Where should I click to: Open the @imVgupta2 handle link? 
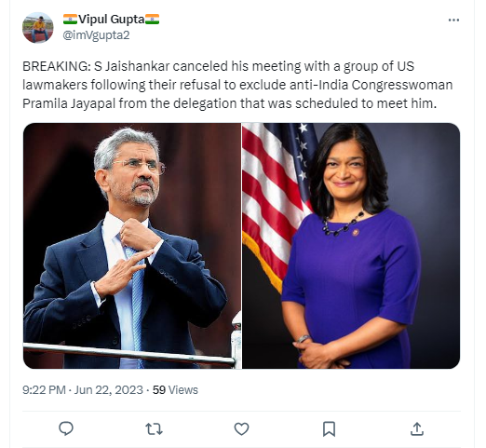96,35
